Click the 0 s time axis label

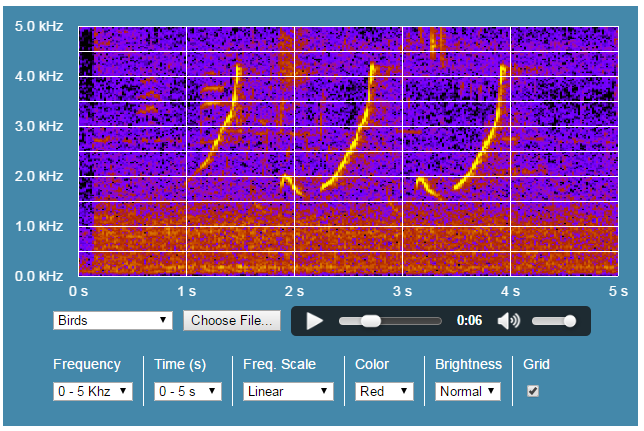[x=78, y=291]
